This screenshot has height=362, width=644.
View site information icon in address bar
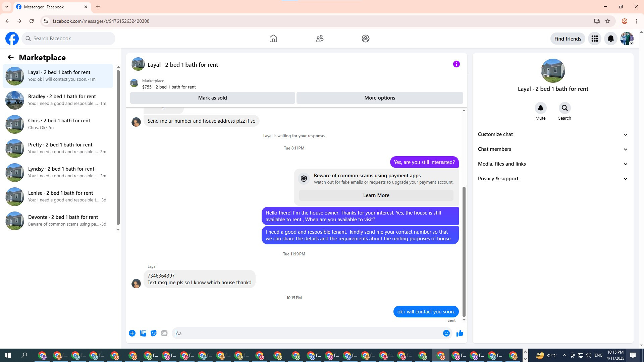coord(46,21)
